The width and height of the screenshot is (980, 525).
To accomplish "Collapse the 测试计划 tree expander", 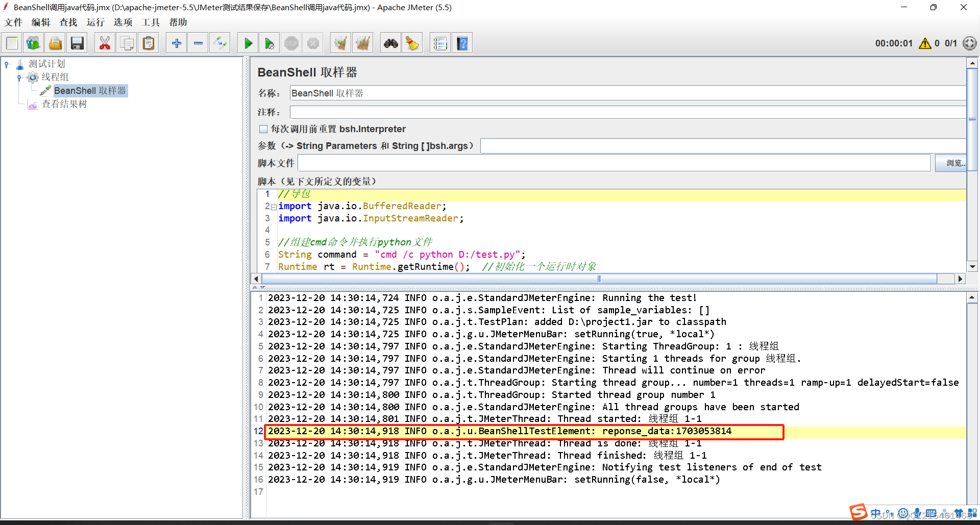I will point(7,64).
